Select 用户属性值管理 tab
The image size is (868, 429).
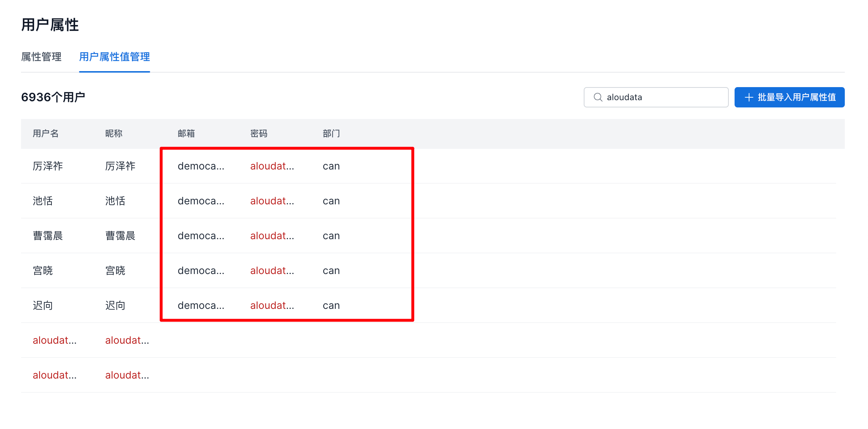[x=114, y=57]
